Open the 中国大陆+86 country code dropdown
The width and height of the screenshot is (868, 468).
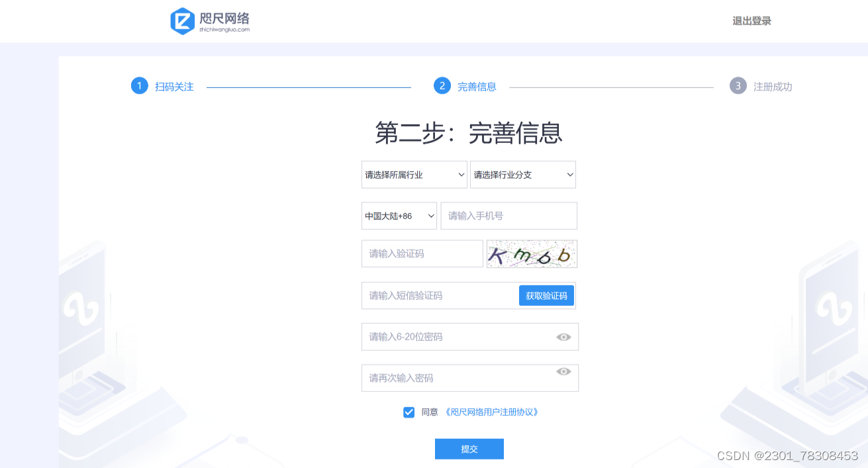tap(399, 216)
